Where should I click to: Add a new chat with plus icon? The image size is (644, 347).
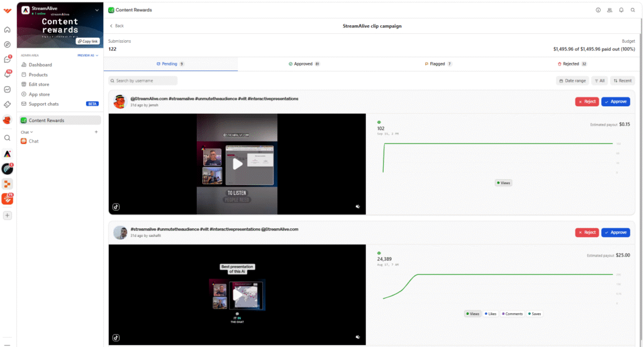pyautogui.click(x=96, y=132)
